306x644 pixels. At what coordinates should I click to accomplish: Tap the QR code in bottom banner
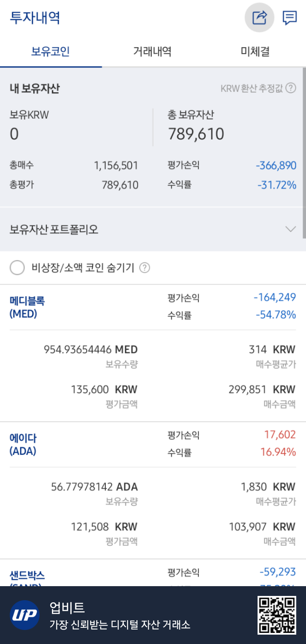(277, 615)
